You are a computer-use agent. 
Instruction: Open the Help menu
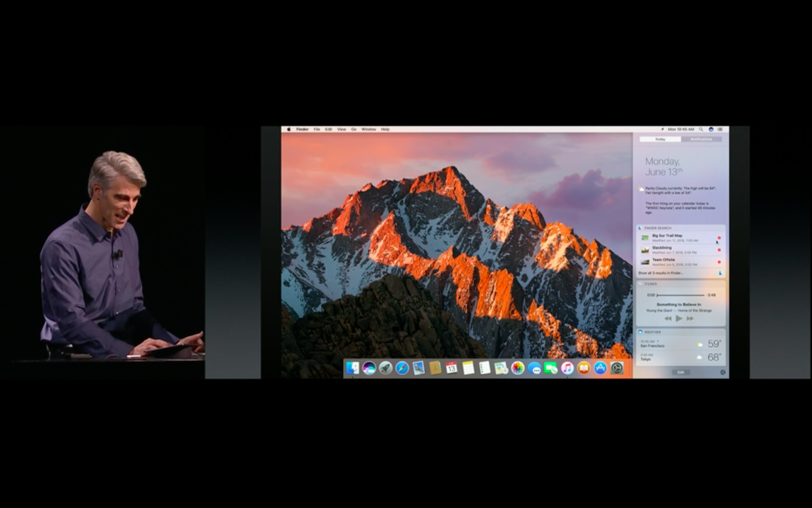(385, 129)
